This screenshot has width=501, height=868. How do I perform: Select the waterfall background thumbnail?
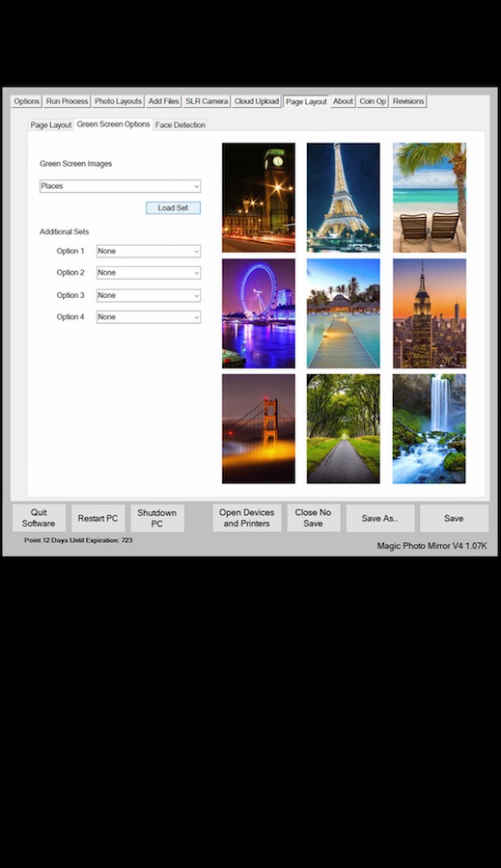pos(430,428)
